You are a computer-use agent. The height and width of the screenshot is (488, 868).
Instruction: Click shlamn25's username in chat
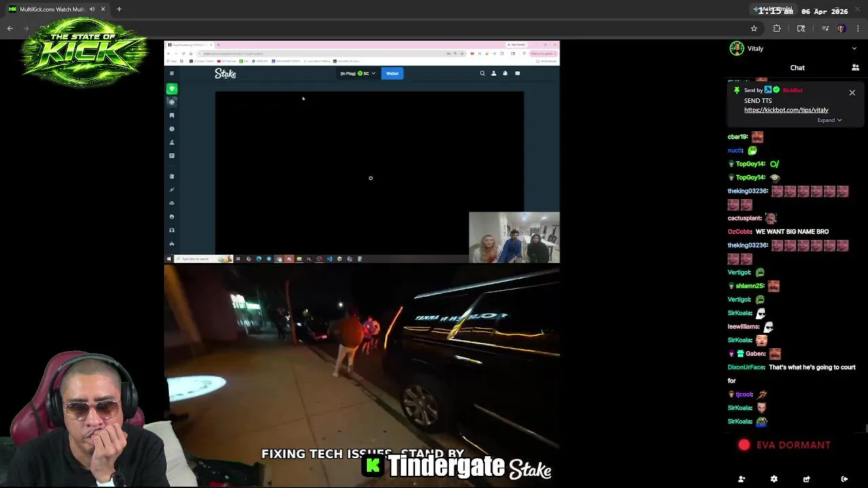[749, 286]
